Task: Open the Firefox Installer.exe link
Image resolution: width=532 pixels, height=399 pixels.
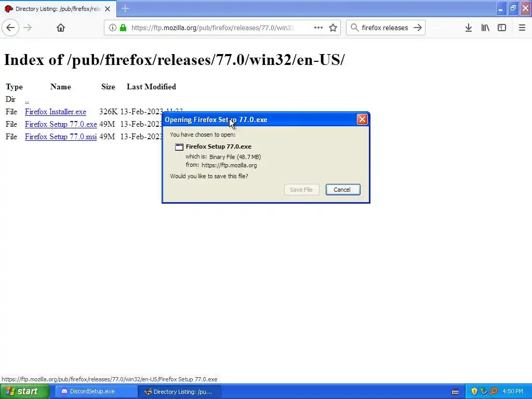Action: (x=55, y=112)
